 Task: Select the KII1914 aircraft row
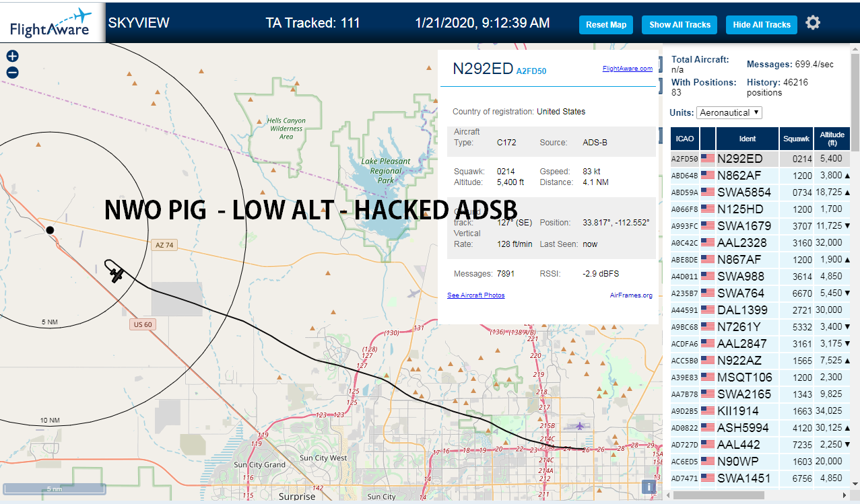(x=761, y=411)
